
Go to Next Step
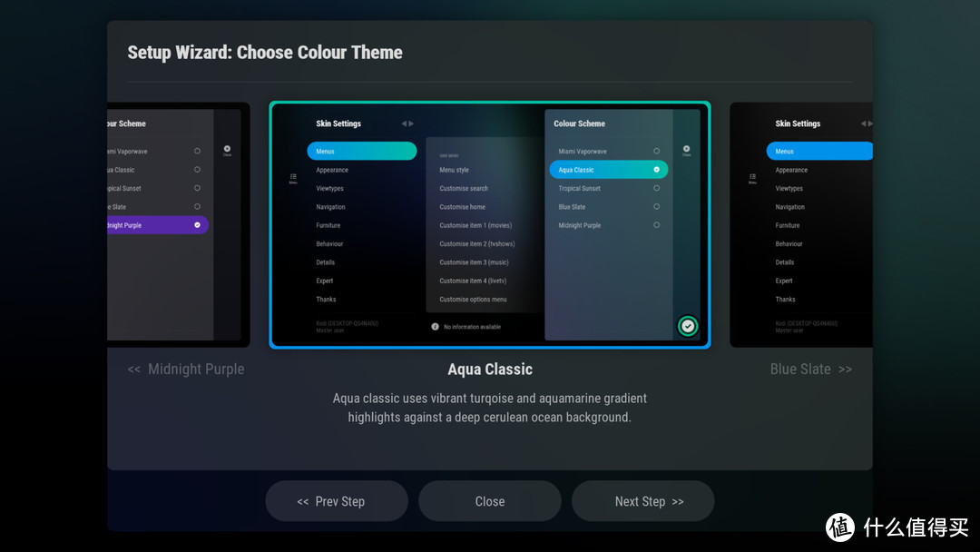coord(642,501)
